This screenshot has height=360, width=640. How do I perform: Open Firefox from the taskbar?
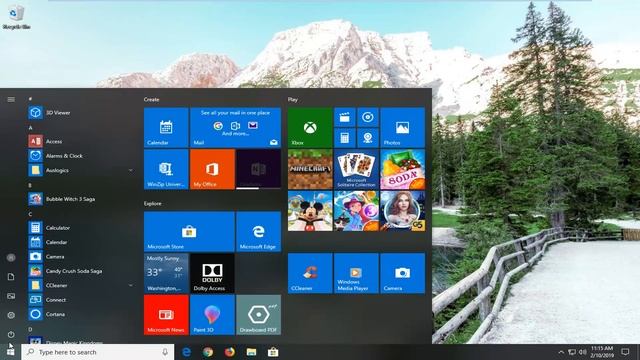click(x=230, y=352)
